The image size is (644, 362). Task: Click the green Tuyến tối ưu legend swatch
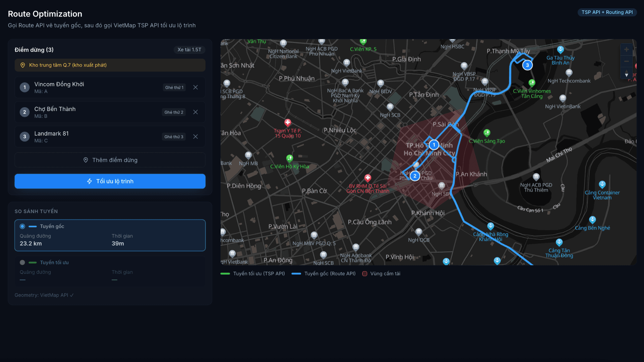pyautogui.click(x=225, y=274)
